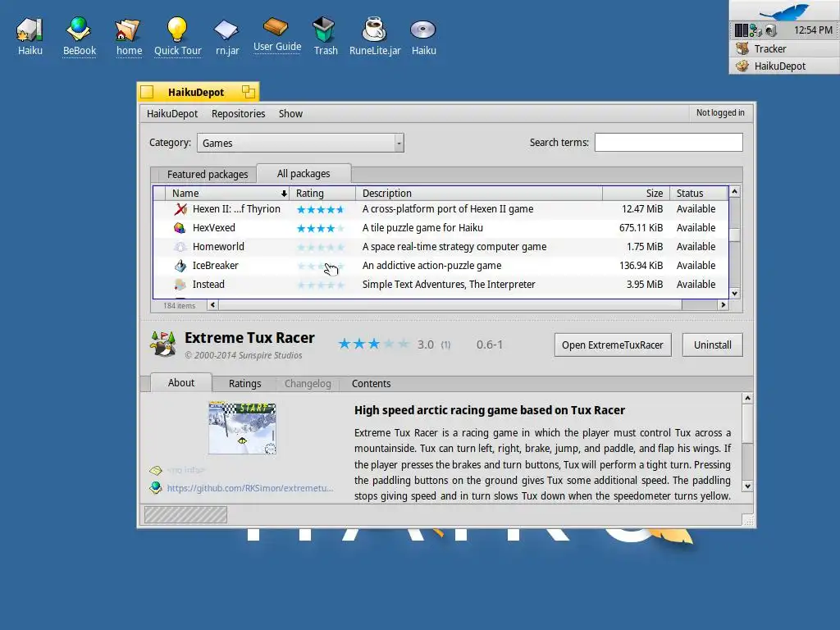Click the Uninstall button
This screenshot has width=840, height=630.
[x=713, y=345]
